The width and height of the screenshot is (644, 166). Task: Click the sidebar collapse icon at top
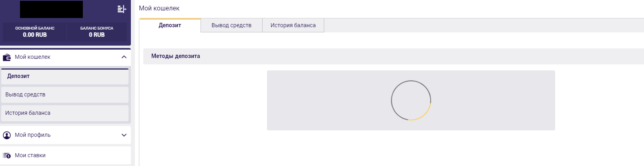pyautogui.click(x=122, y=9)
